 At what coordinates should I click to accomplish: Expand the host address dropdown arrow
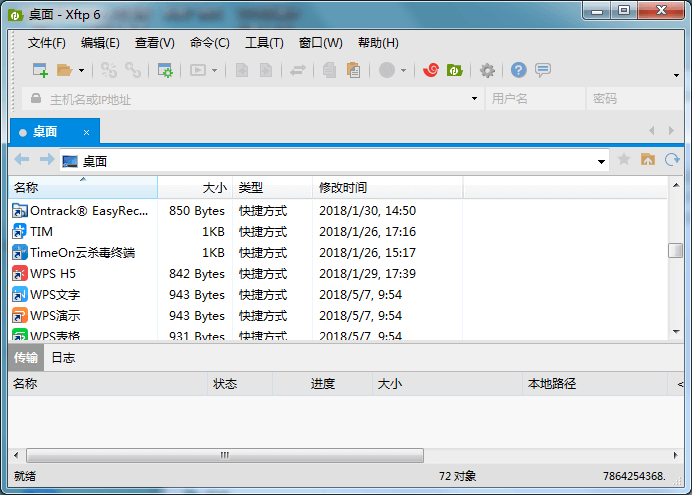tap(475, 99)
